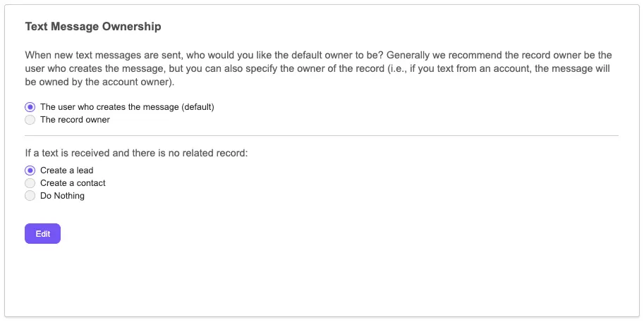Click the empty card area below Edit
The width and height of the screenshot is (644, 322).
point(322,282)
